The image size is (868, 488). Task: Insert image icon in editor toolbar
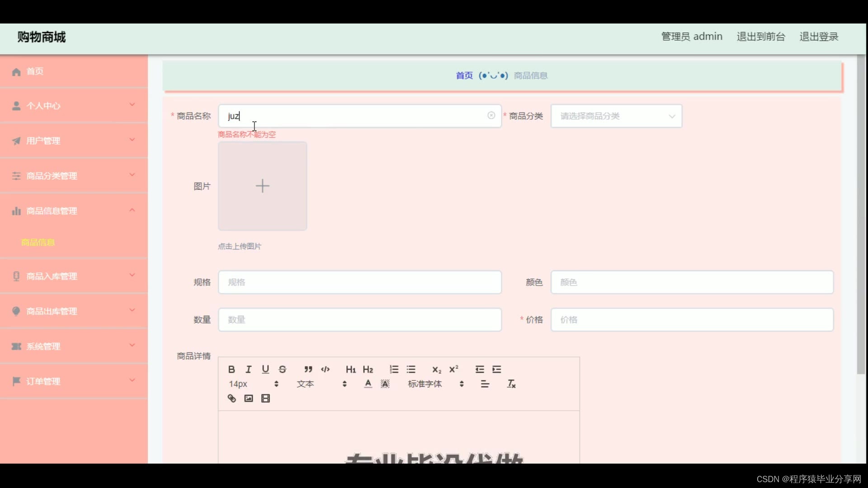click(x=248, y=398)
